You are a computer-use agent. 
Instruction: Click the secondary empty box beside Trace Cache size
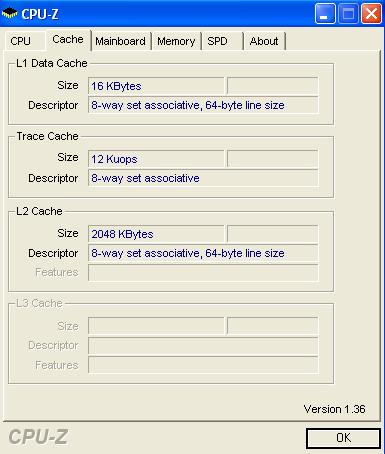(x=272, y=159)
